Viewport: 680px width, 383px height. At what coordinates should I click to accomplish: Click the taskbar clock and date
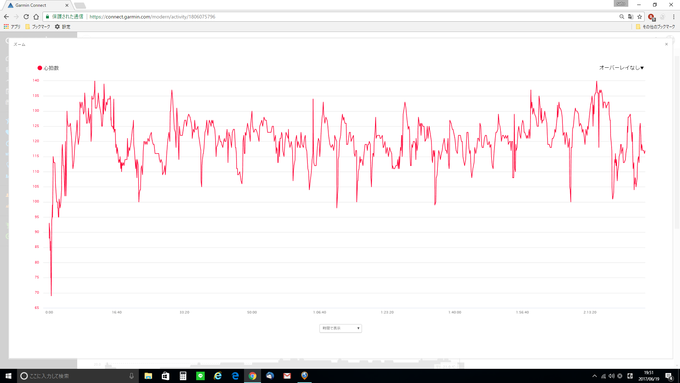649,376
